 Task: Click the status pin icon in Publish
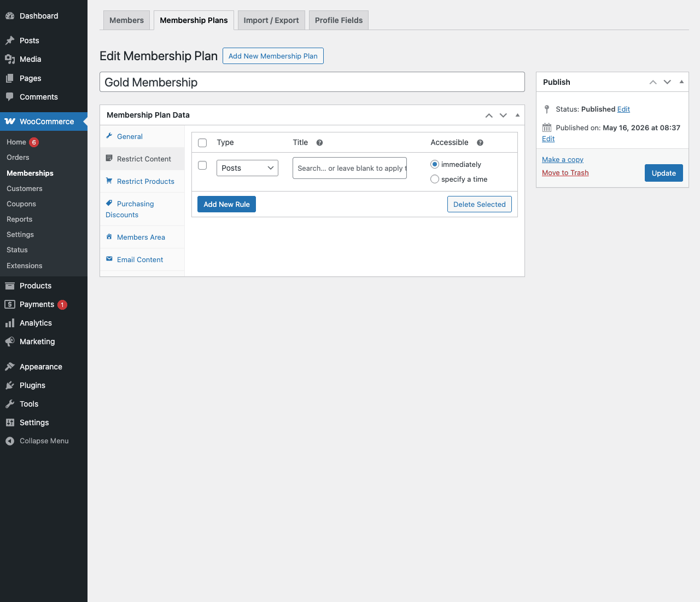(547, 109)
